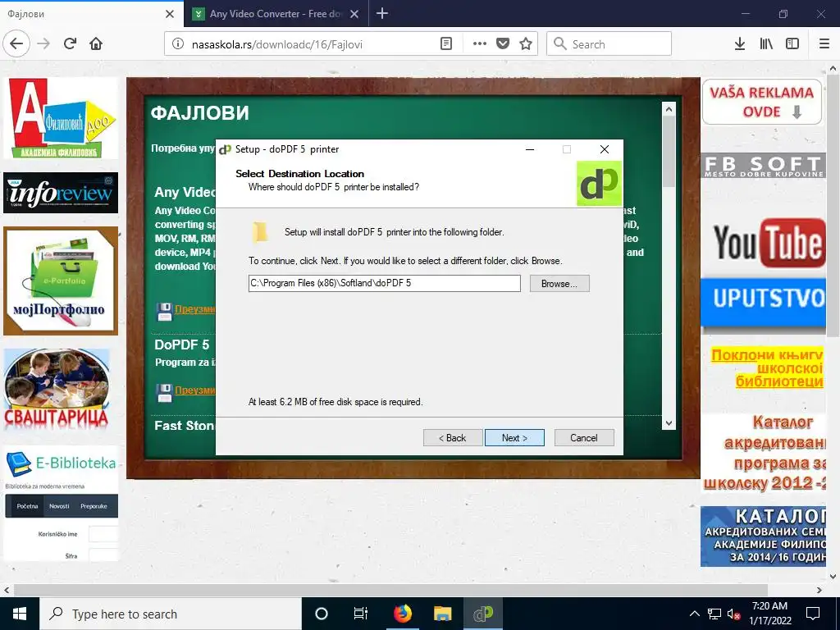Click the doPDF setup taskbar icon
The image size is (840, 630).
click(x=482, y=614)
